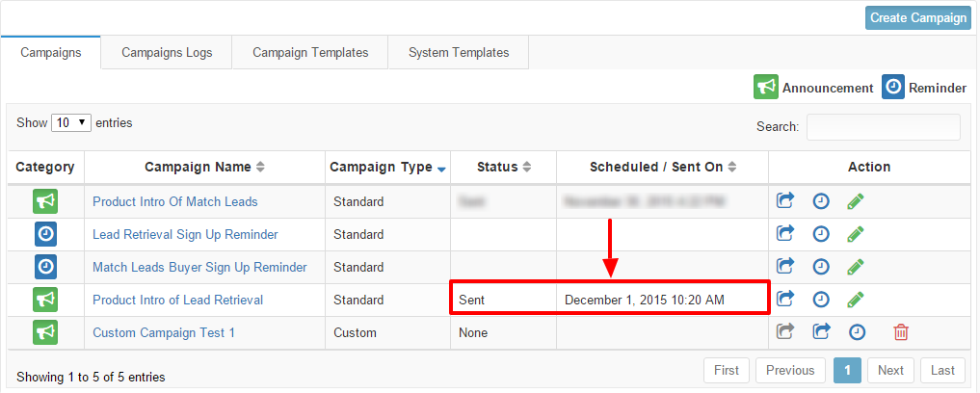This screenshot has width=980, height=393.
Task: Delete Custom Campaign Test 1 with trash icon
Action: click(x=901, y=332)
